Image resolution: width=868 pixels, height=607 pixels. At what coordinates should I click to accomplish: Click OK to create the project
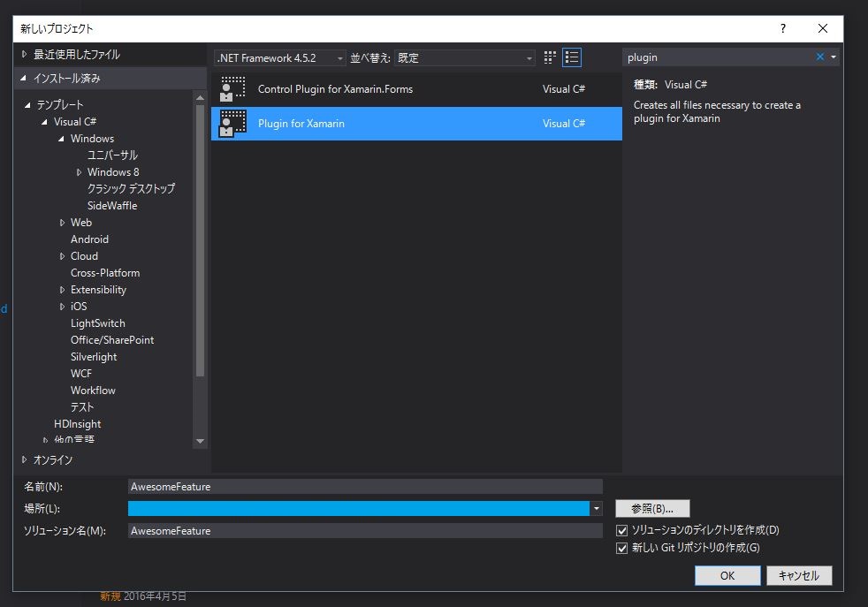(727, 575)
